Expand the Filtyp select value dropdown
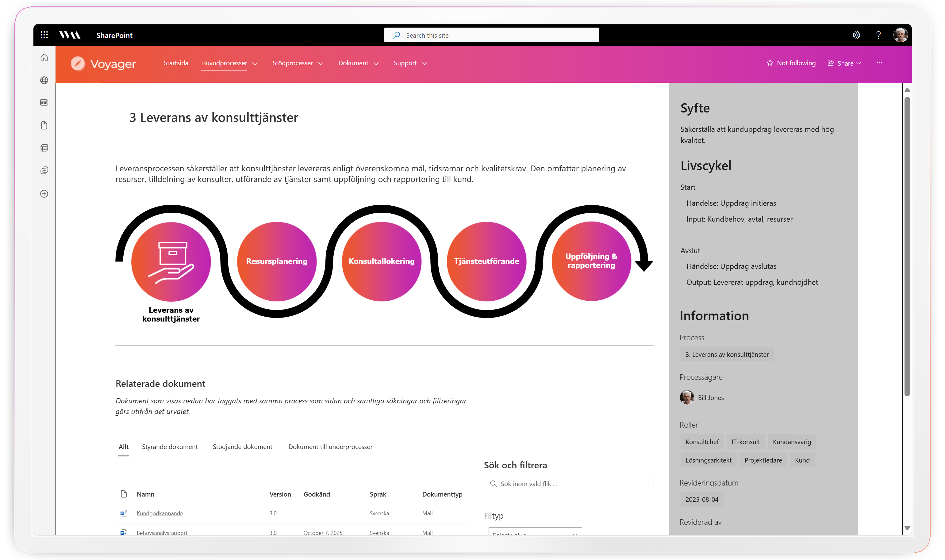 tap(535, 532)
